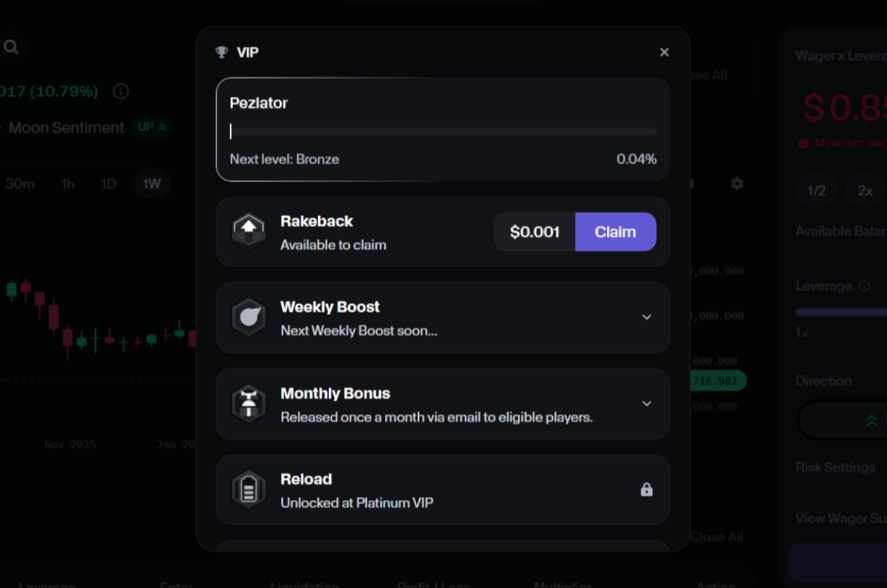887x588 pixels.
Task: Open chart settings gear icon
Action: [x=737, y=183]
